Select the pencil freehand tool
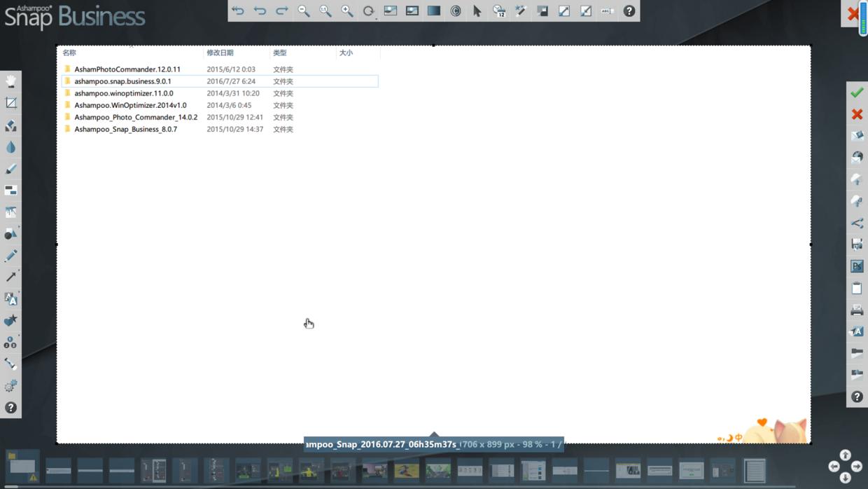Viewport: 868px width, 489px height. point(10,256)
